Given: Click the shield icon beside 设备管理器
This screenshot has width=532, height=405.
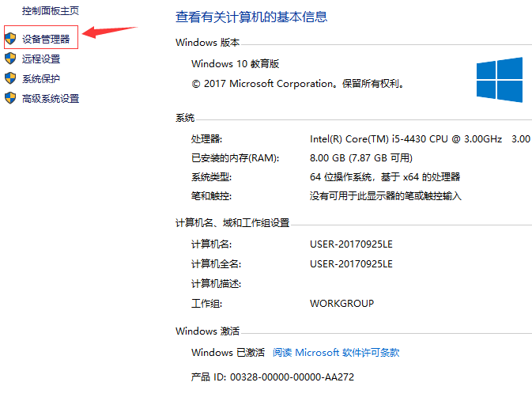Looking at the screenshot, I should coord(10,39).
